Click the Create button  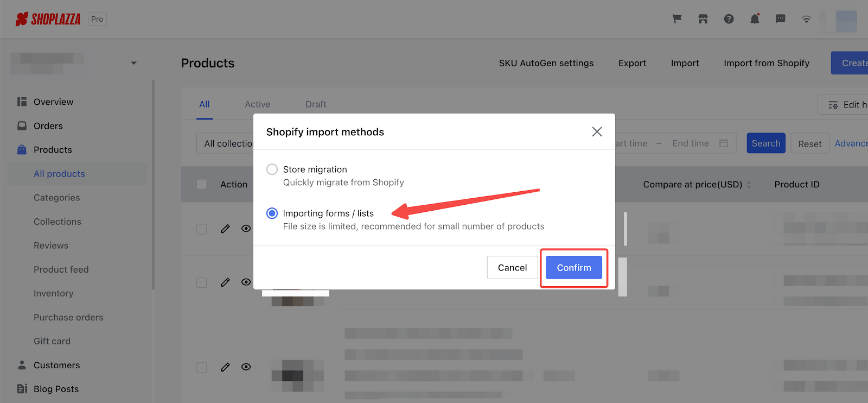[850, 63]
